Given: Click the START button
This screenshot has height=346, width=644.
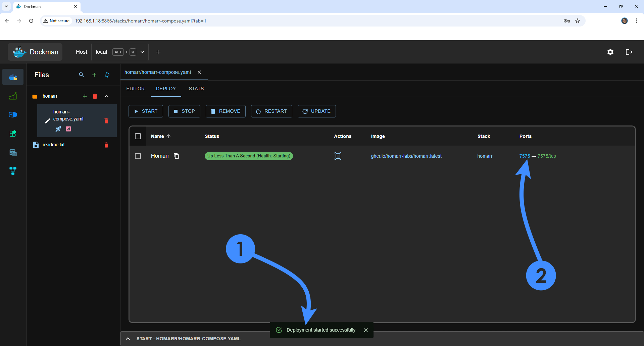Looking at the screenshot, I should [146, 111].
